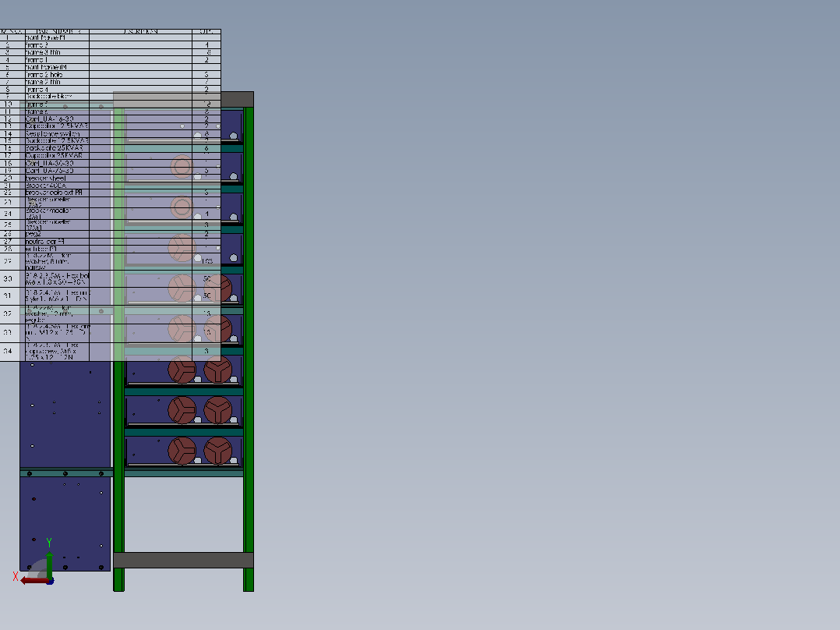Click the 'Capacitor 25KVAR' part cell

coord(58,155)
